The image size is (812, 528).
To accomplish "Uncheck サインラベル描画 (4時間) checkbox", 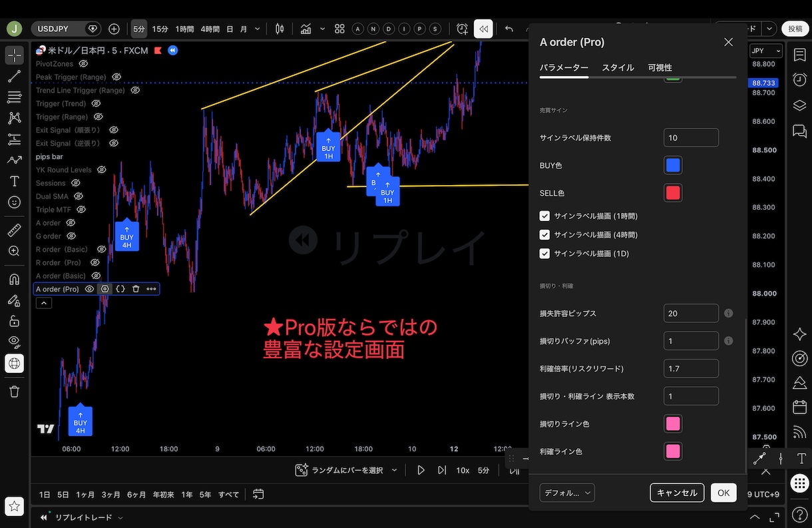I will [544, 235].
